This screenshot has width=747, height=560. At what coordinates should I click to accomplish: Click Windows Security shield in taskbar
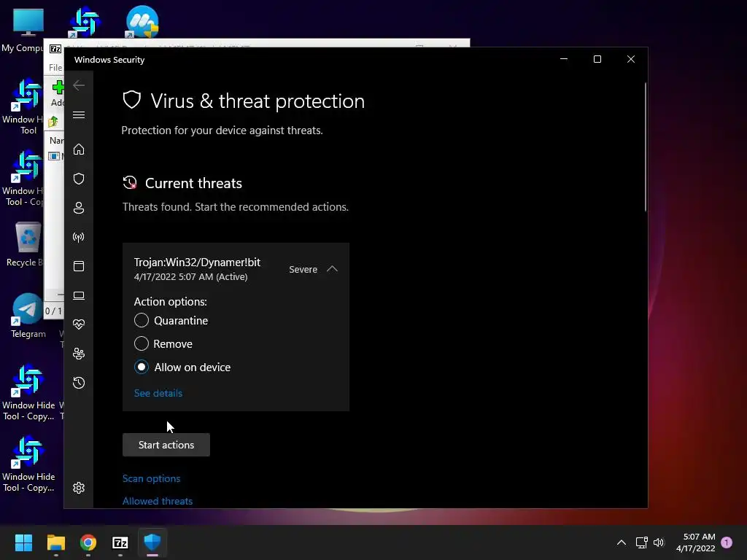click(x=152, y=542)
